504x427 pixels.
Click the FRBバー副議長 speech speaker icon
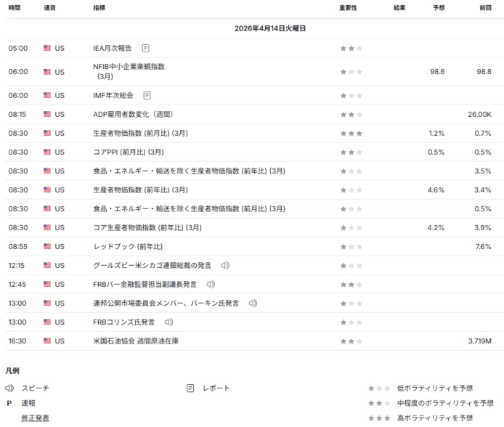tap(211, 285)
